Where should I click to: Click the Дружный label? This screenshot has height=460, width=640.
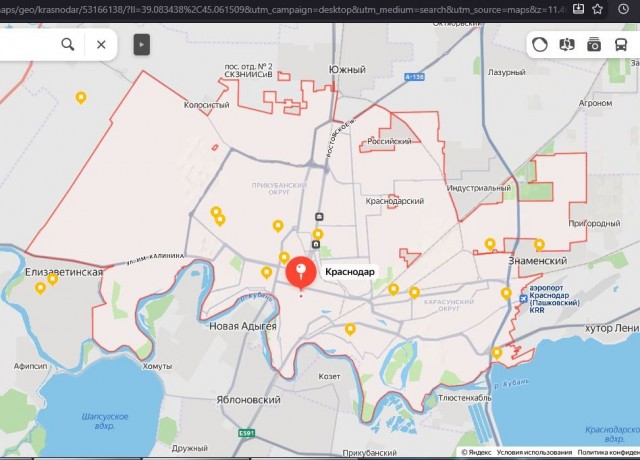(x=190, y=448)
